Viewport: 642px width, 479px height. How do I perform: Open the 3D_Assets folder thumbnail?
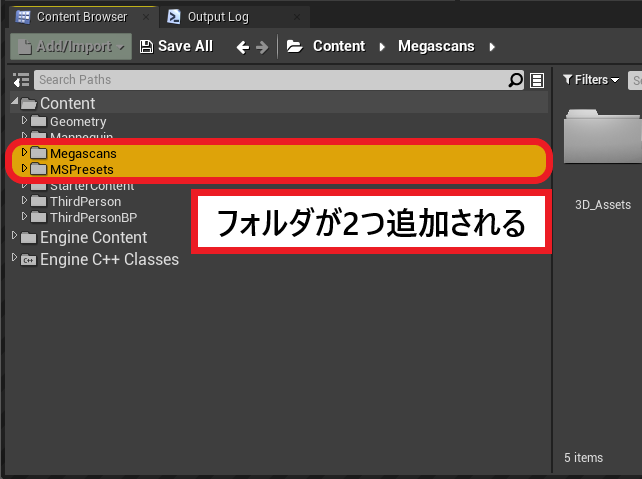603,137
